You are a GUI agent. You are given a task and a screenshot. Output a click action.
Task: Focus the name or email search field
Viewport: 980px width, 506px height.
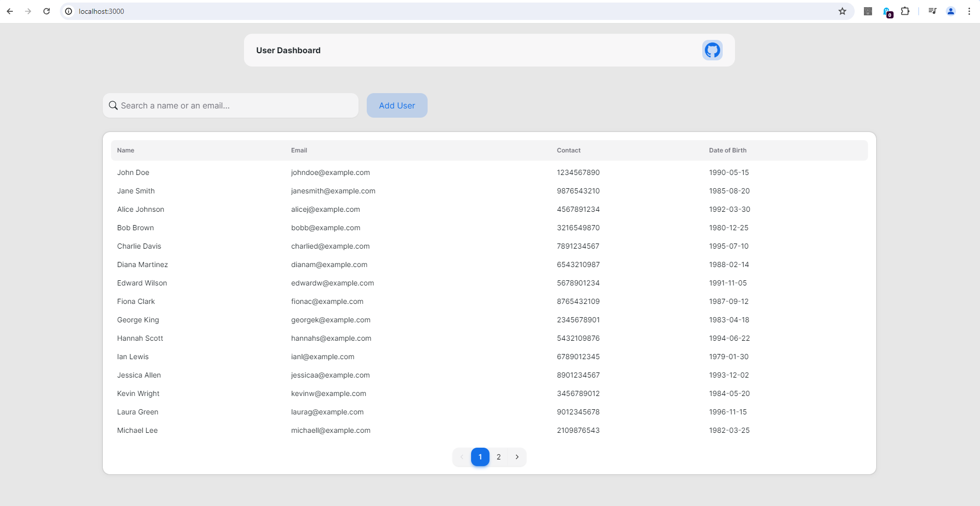(231, 105)
